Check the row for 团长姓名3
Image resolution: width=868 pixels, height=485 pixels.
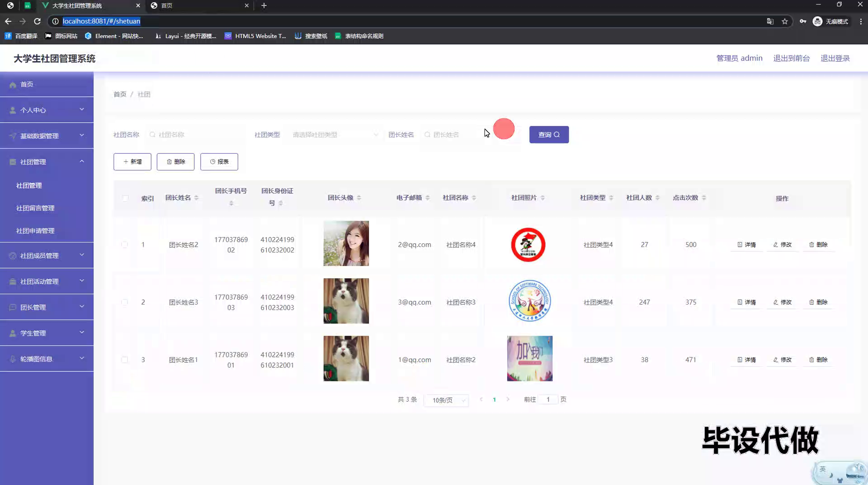124,302
